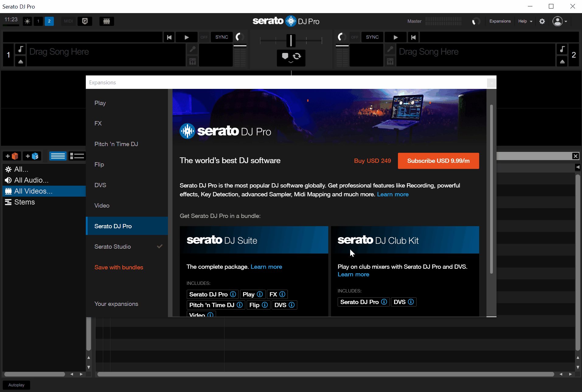Screen dimensions: 582x392
Task: Play deck 1
Action: click(x=186, y=37)
